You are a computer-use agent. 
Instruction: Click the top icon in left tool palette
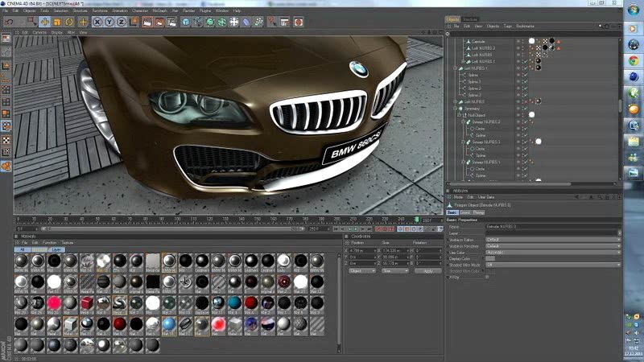[x=6, y=39]
